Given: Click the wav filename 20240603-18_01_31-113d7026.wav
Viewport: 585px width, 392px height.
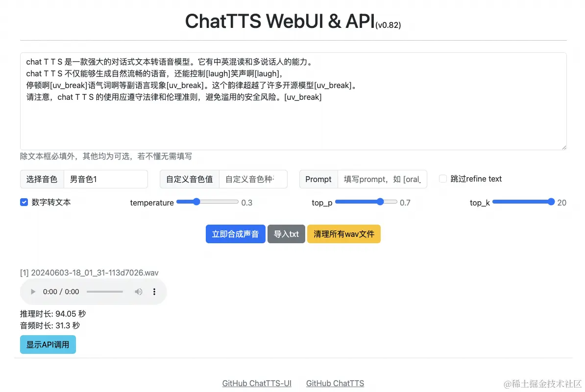Looking at the screenshot, I should tap(95, 273).
